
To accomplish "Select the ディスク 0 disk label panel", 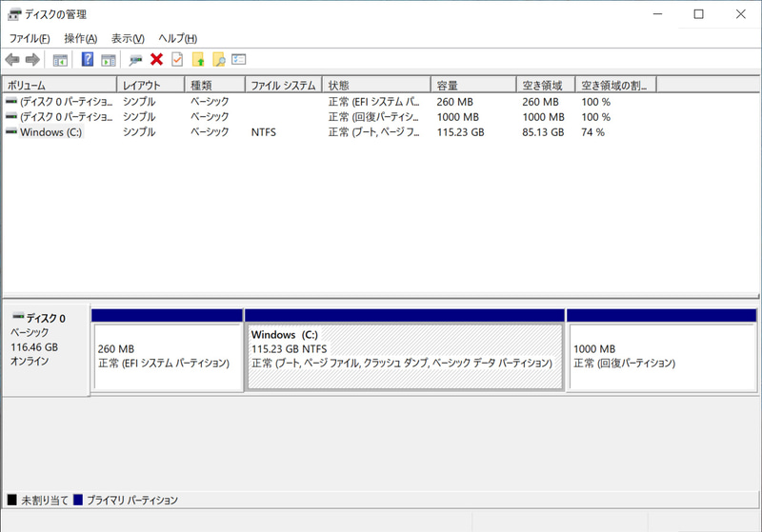I will [46, 350].
